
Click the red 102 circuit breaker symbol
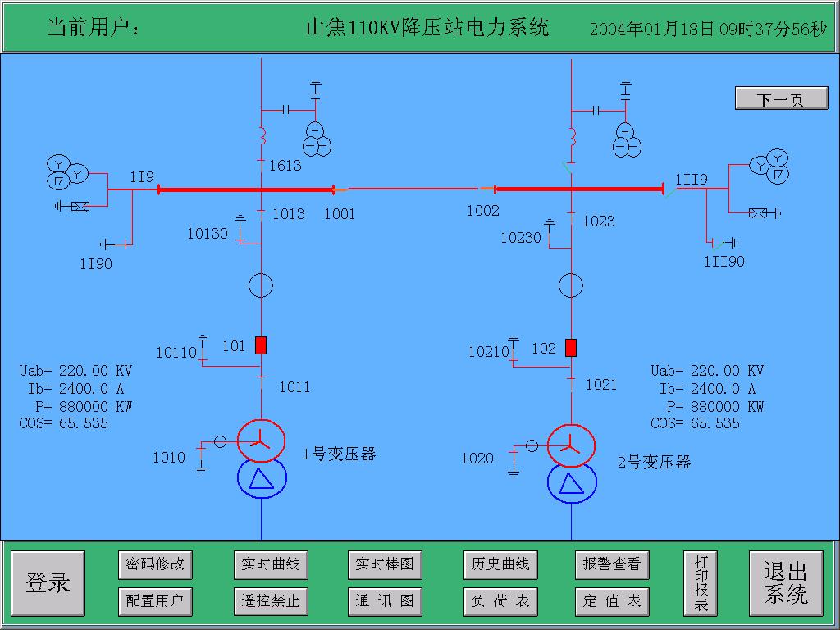tap(571, 348)
